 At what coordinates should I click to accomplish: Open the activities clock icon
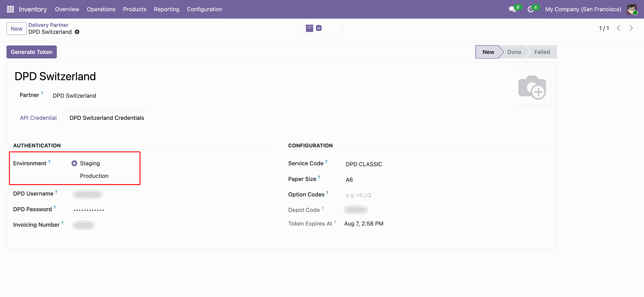[531, 9]
